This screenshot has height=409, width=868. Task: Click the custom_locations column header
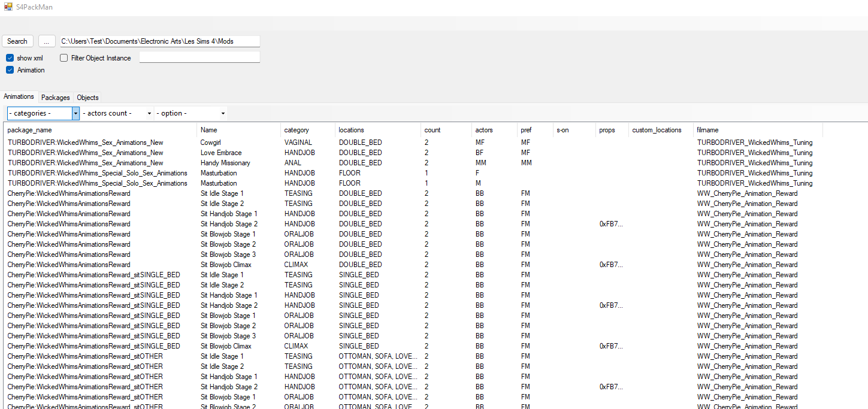[x=661, y=130]
